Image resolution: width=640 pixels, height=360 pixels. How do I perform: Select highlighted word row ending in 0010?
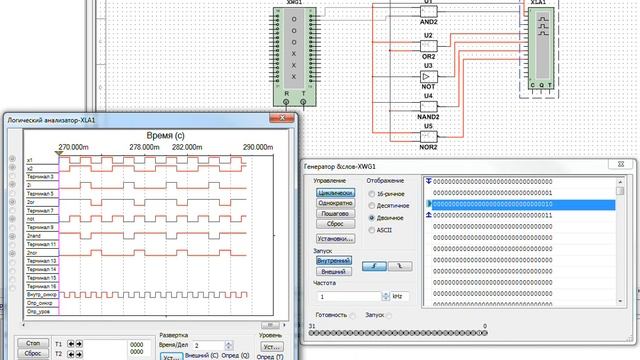523,204
